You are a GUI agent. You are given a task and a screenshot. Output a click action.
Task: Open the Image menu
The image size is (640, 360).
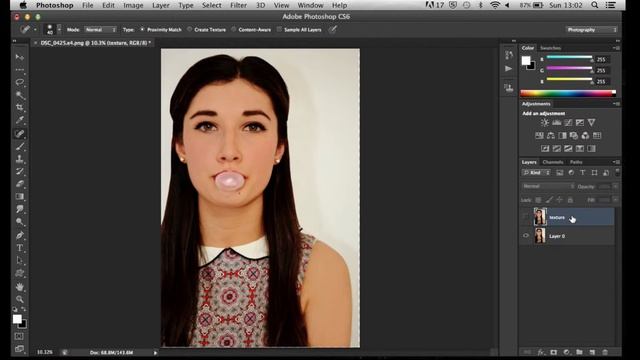pyautogui.click(x=133, y=5)
